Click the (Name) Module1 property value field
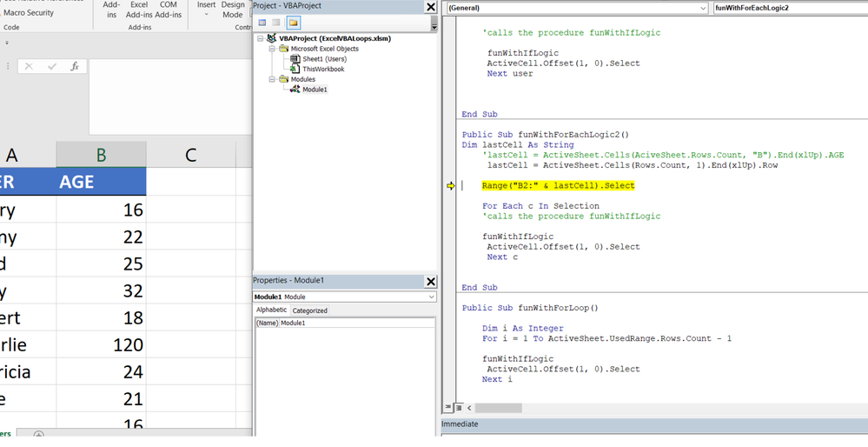The height and width of the screenshot is (447, 868). point(356,323)
